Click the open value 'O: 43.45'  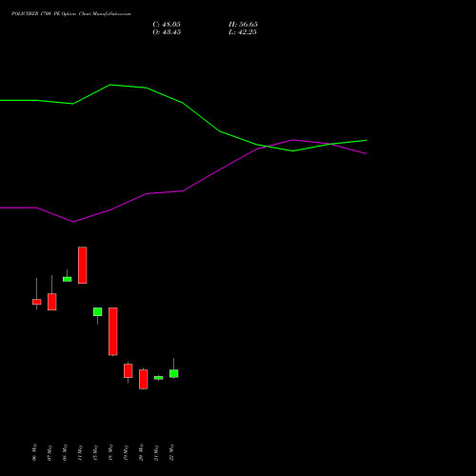[167, 32]
